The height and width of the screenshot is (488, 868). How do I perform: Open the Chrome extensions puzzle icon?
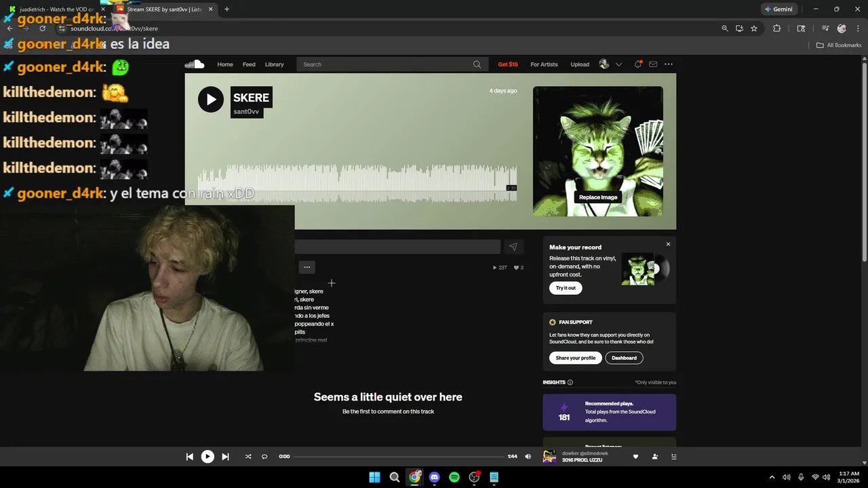coord(777,28)
